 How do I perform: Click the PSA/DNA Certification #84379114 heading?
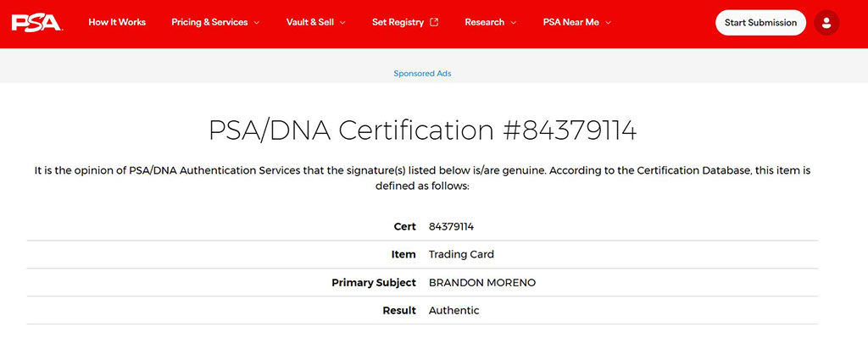coord(422,130)
